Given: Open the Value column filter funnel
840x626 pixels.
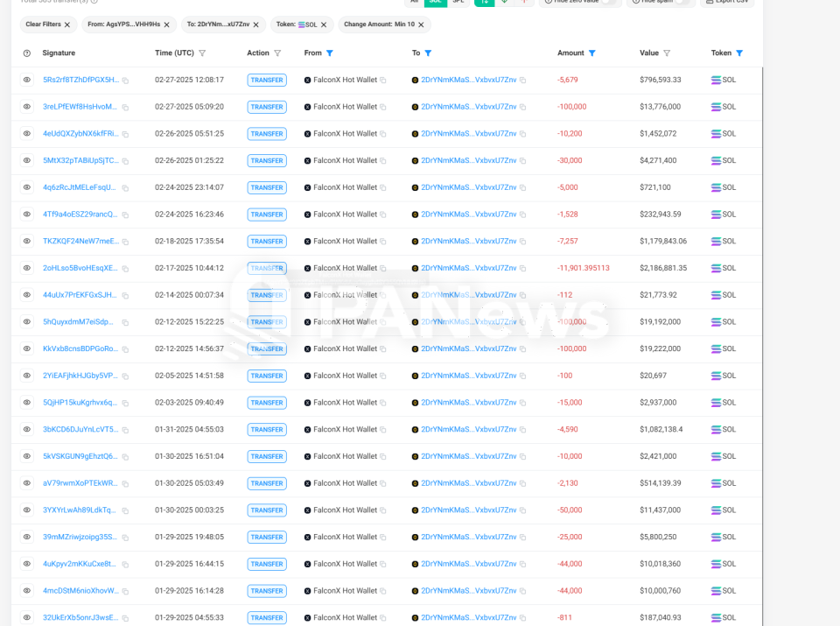Looking at the screenshot, I should [x=667, y=53].
